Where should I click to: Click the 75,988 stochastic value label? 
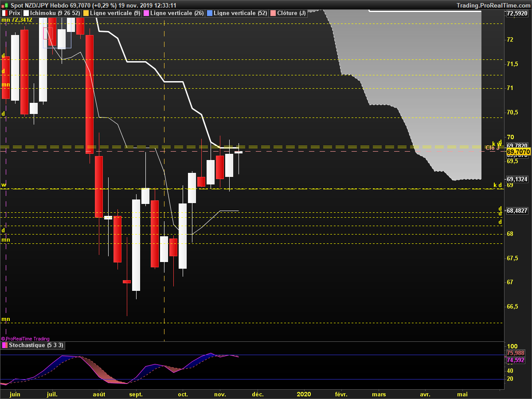coord(516,353)
